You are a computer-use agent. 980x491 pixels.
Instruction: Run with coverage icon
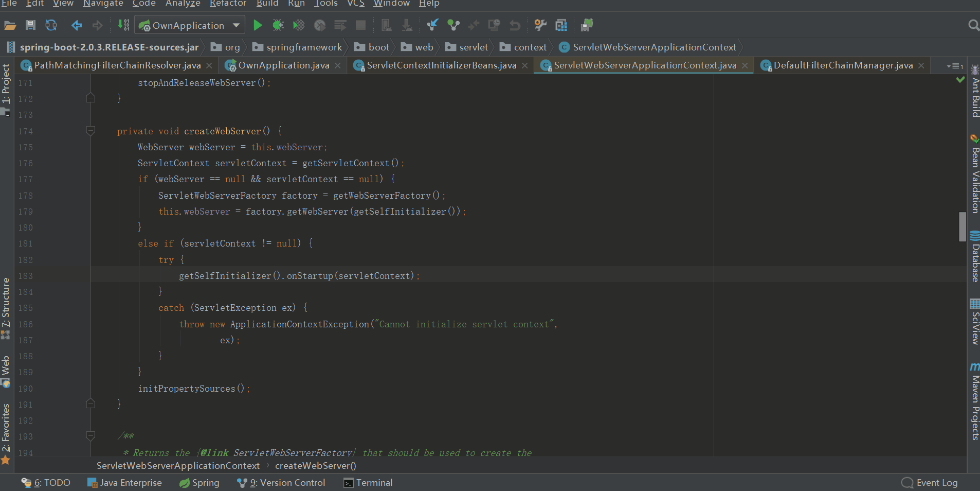[x=299, y=25]
